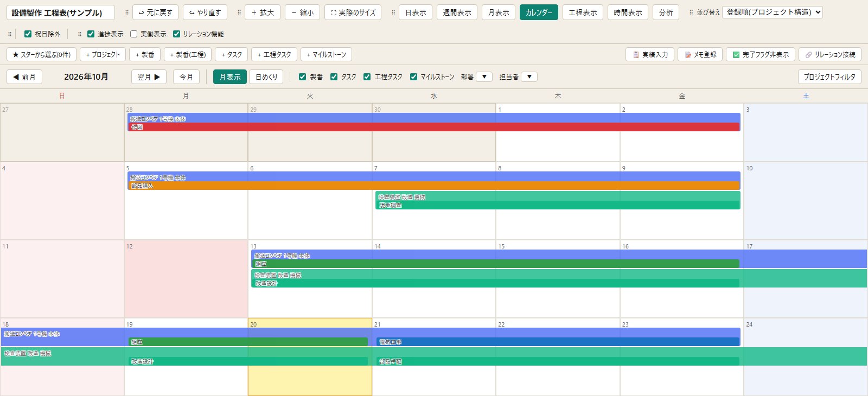This screenshot has width=868, height=396.
Task: Add a new プロジェクト
Action: pyautogui.click(x=103, y=55)
